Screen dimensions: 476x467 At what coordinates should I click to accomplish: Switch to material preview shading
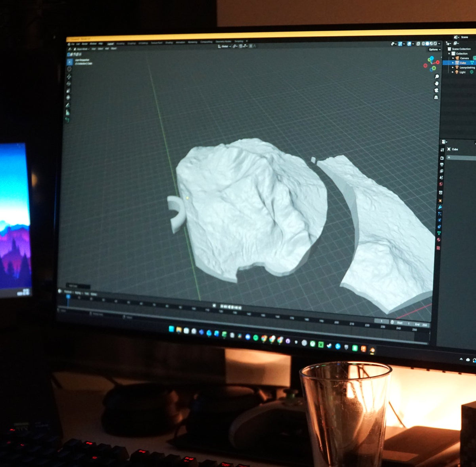(x=431, y=44)
